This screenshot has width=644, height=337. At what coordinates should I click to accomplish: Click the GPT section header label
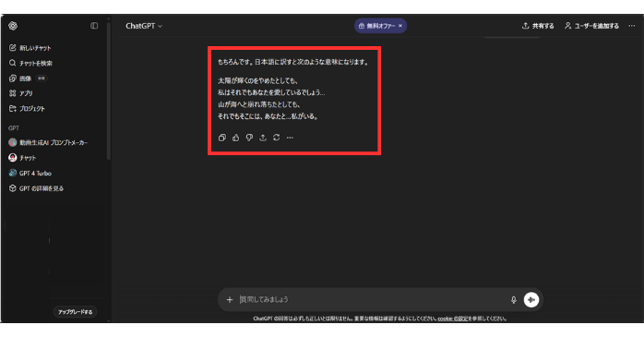click(x=14, y=128)
